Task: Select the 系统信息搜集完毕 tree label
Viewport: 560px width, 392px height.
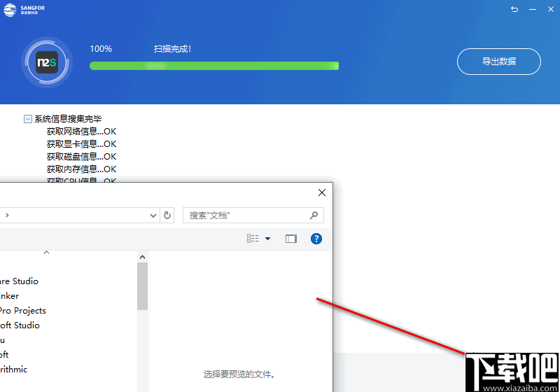Action: 68,119
